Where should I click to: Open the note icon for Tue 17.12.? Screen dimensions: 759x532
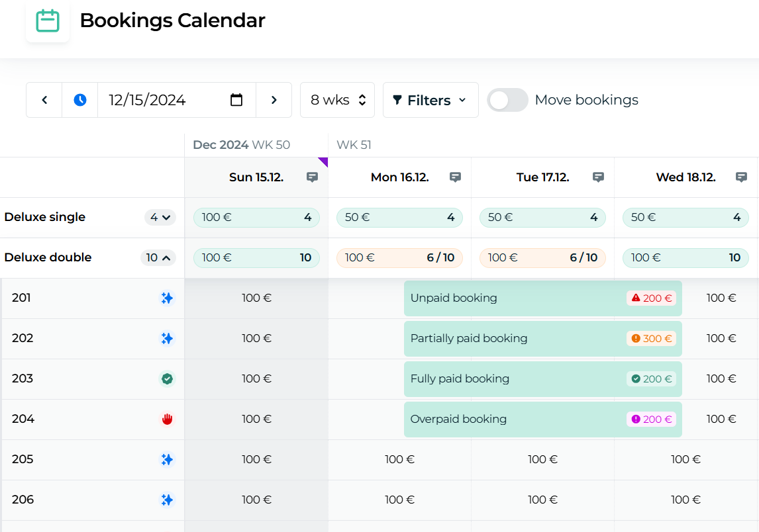598,177
